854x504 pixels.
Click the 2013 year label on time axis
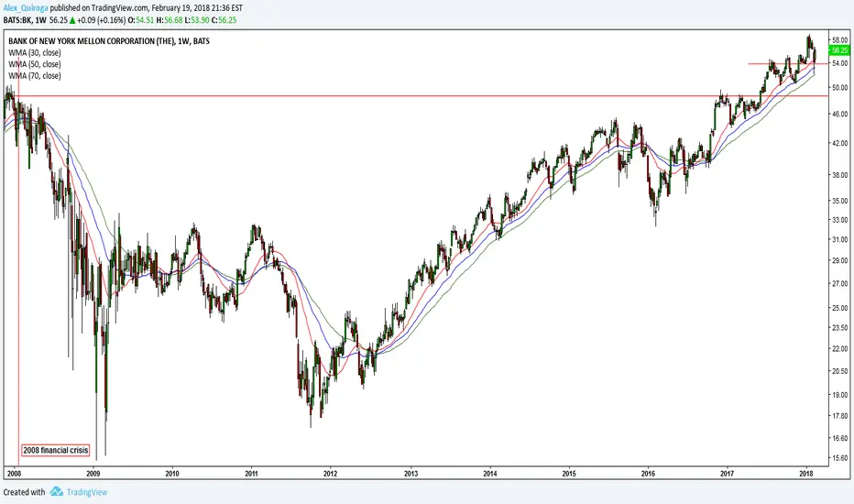coord(411,474)
